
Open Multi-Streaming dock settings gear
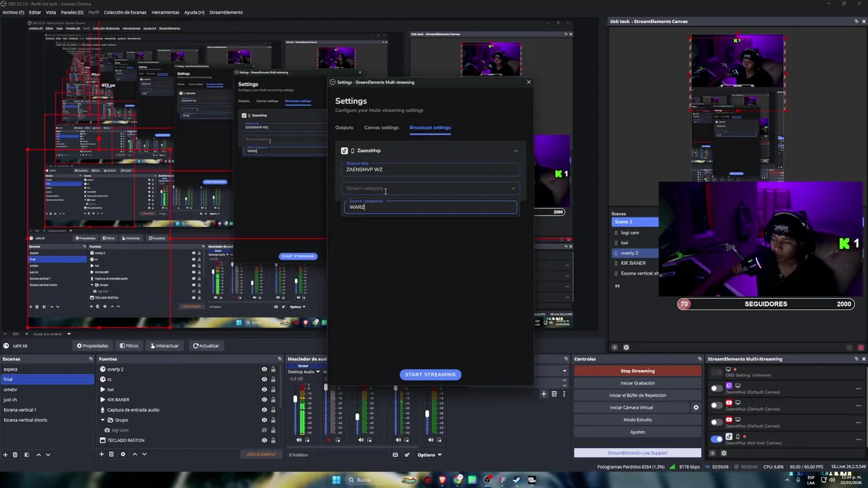click(x=723, y=453)
